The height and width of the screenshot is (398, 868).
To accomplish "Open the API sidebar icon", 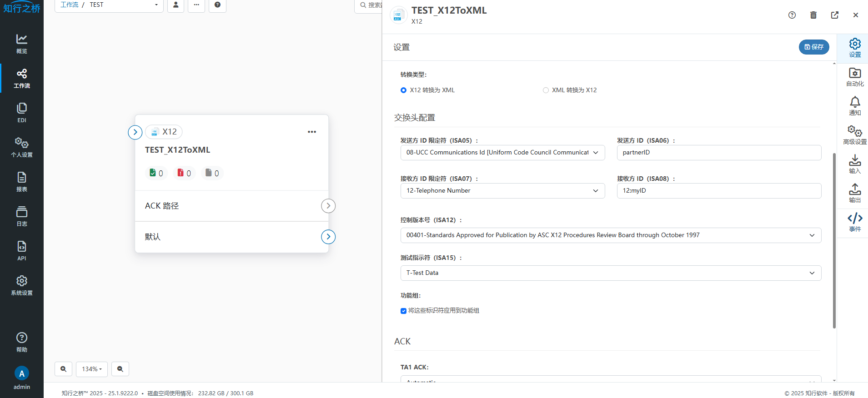I will (x=21, y=251).
